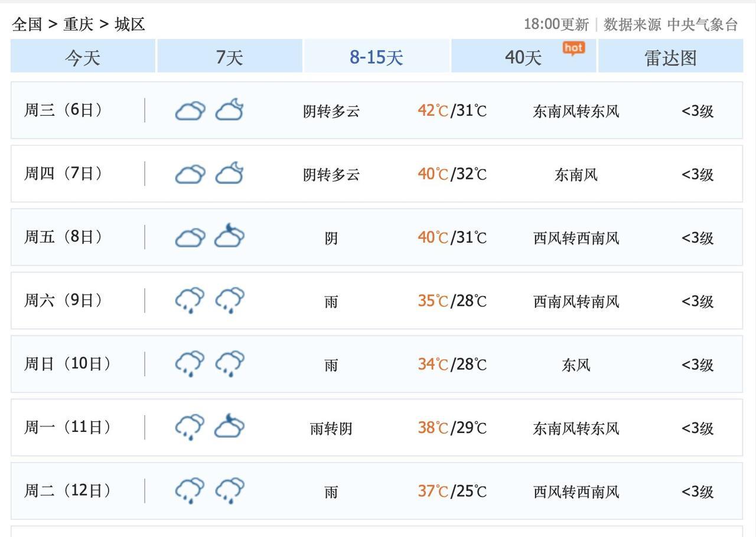
Task: Click the 42℃ high temperature for Wednesday
Action: tap(433, 110)
